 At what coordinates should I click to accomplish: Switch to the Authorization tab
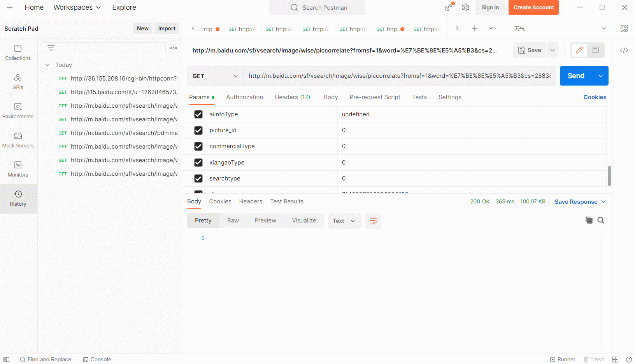point(245,97)
